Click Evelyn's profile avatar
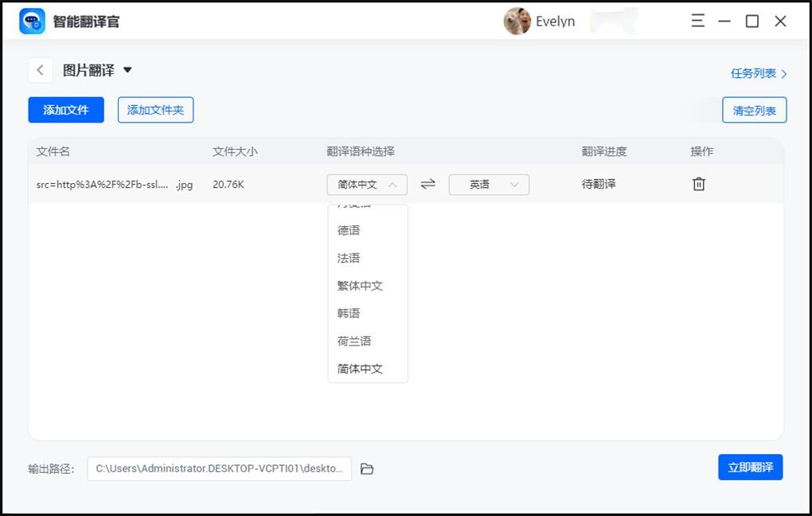This screenshot has width=812, height=516. [x=517, y=21]
